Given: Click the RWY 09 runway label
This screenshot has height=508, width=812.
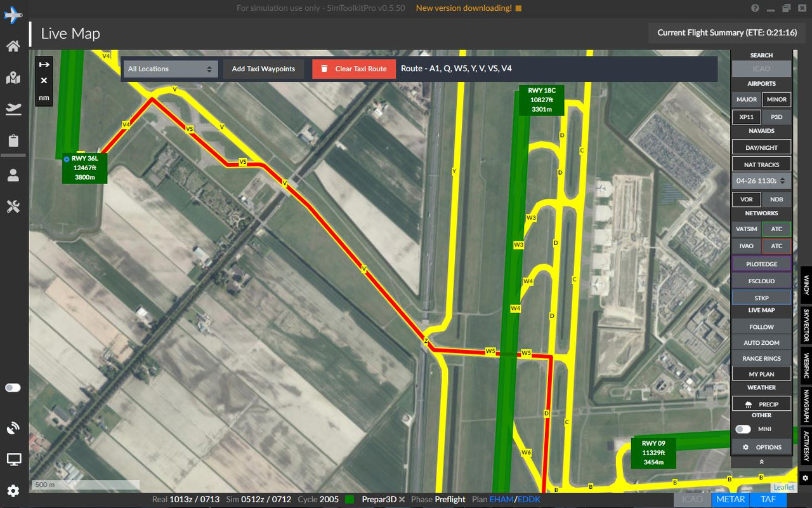Looking at the screenshot, I should coord(653,453).
